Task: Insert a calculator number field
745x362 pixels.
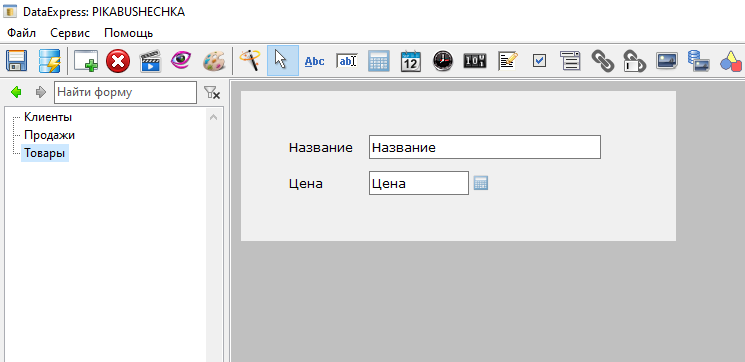Action: pos(379,61)
